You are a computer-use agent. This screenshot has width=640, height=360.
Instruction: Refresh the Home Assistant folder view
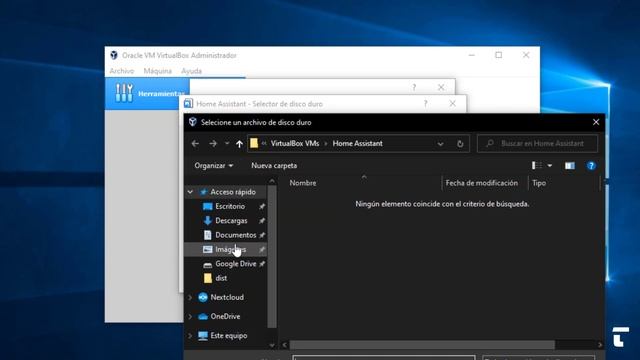tap(460, 144)
